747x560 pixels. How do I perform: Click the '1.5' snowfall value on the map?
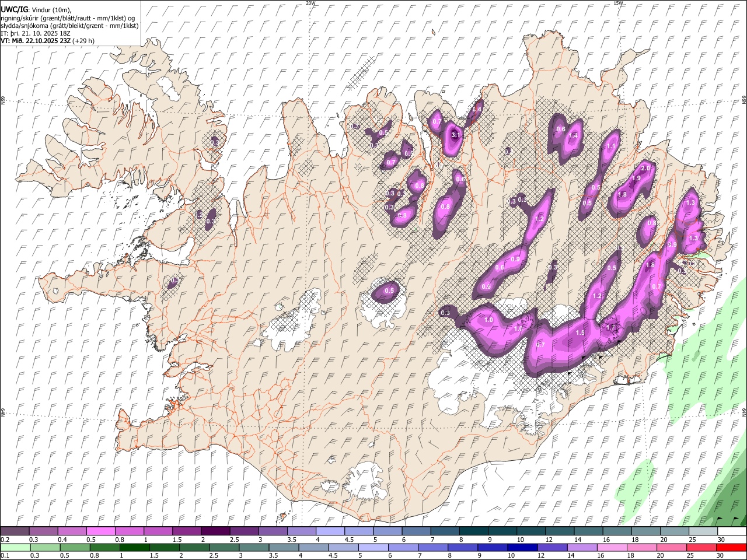tap(580, 332)
